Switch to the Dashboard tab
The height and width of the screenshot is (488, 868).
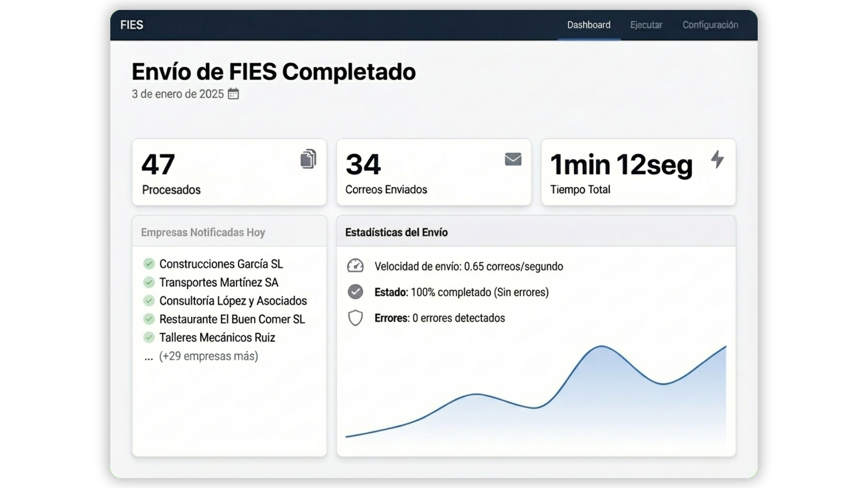(588, 25)
